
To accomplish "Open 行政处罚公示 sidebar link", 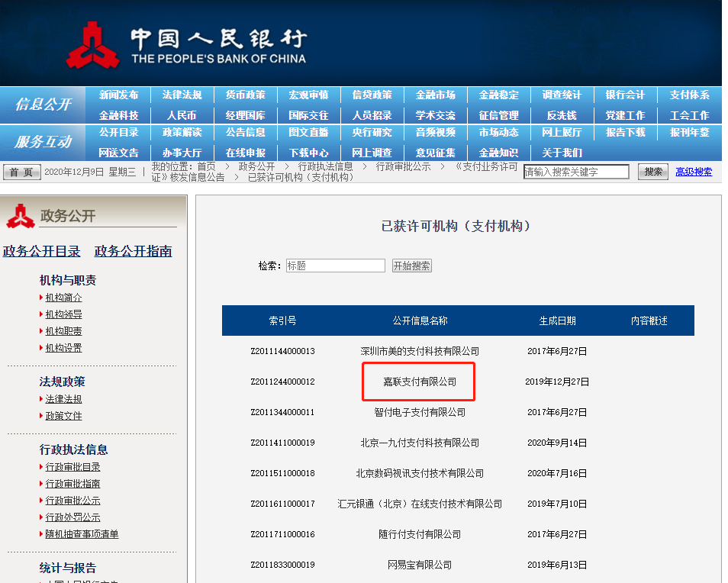I will 73,517.
